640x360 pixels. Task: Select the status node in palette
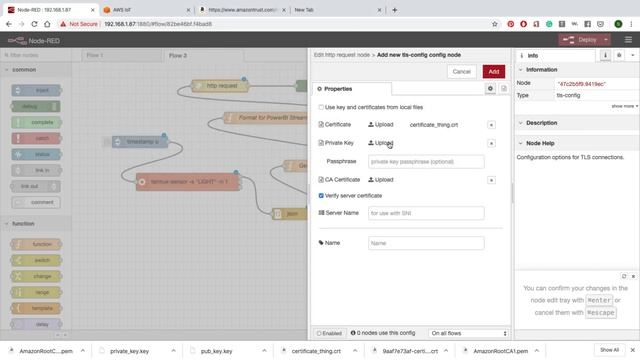click(36, 154)
